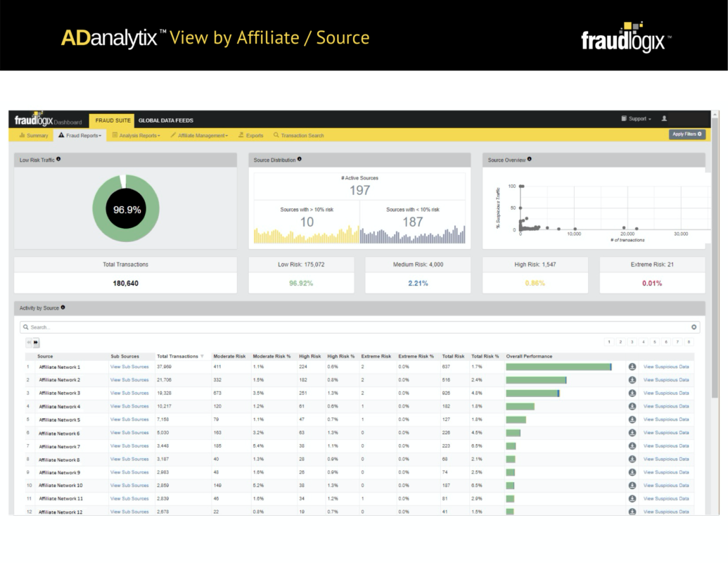
Task: View Sub Sources for Affiliate Network 6
Action: pos(129,433)
